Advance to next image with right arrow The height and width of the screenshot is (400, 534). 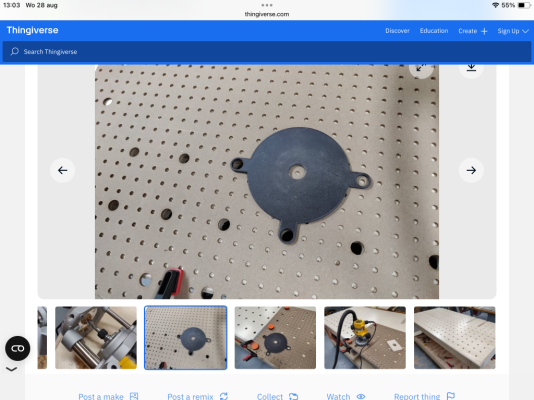(x=471, y=170)
